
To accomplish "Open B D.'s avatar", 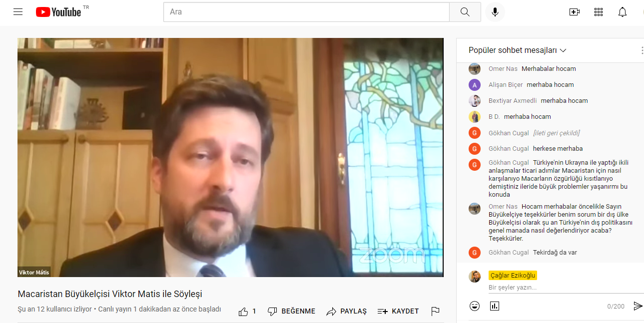I will coord(475,117).
